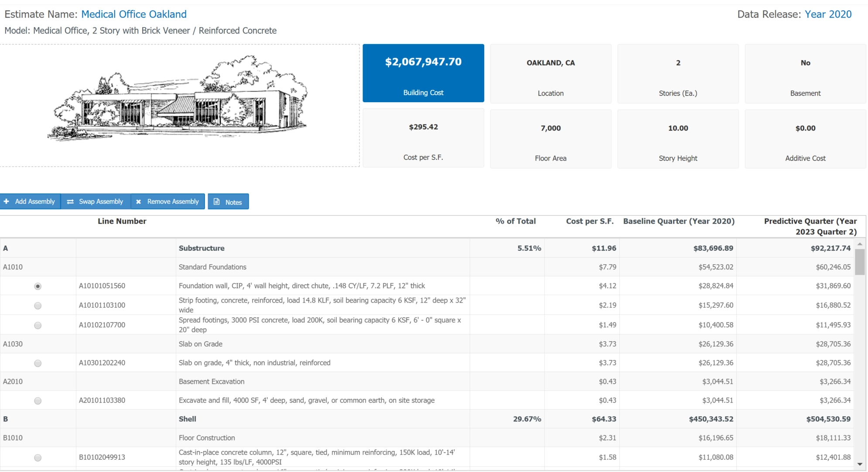868x472 pixels.
Task: Select radio button for A10102107700 spread footings
Action: click(x=38, y=324)
